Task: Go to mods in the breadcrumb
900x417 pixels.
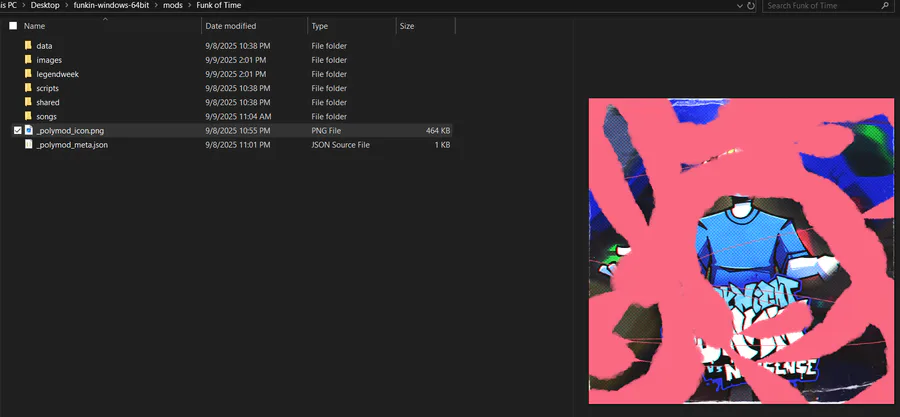Action: tap(173, 6)
